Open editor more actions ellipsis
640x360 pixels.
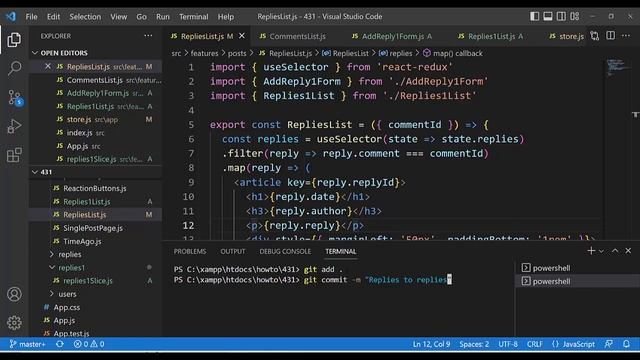pyautogui.click(x=626, y=36)
